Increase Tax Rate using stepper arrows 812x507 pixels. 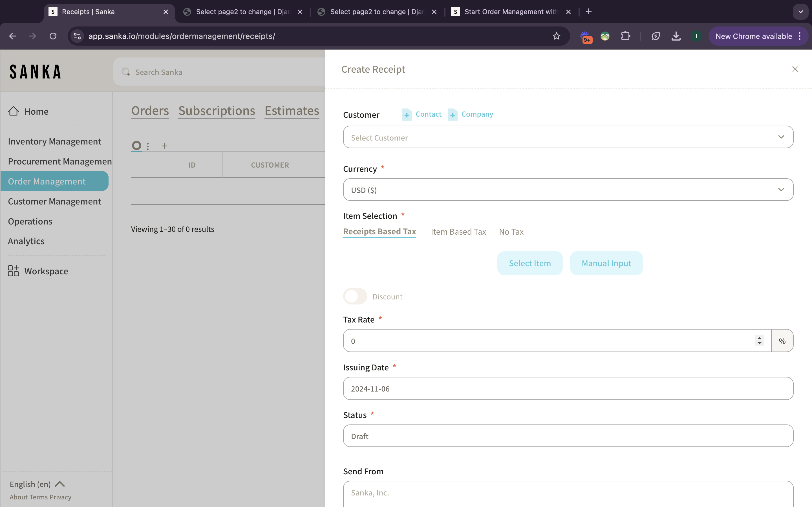pos(759,338)
